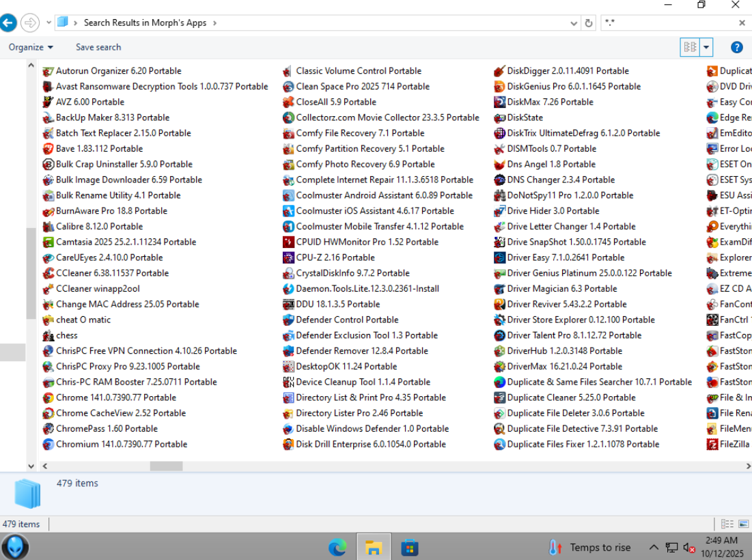752x560 pixels.
Task: Select the CPUID HWMonitor Pro icon
Action: (x=288, y=242)
